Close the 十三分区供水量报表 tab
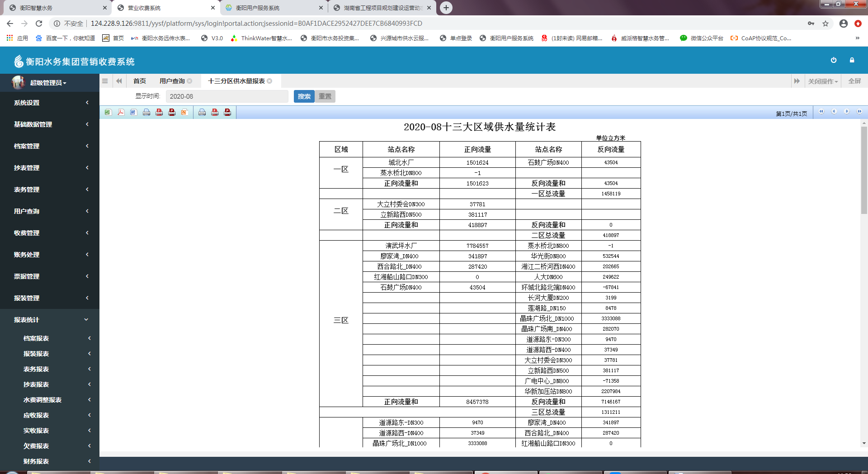This screenshot has width=868, height=474. tap(270, 81)
